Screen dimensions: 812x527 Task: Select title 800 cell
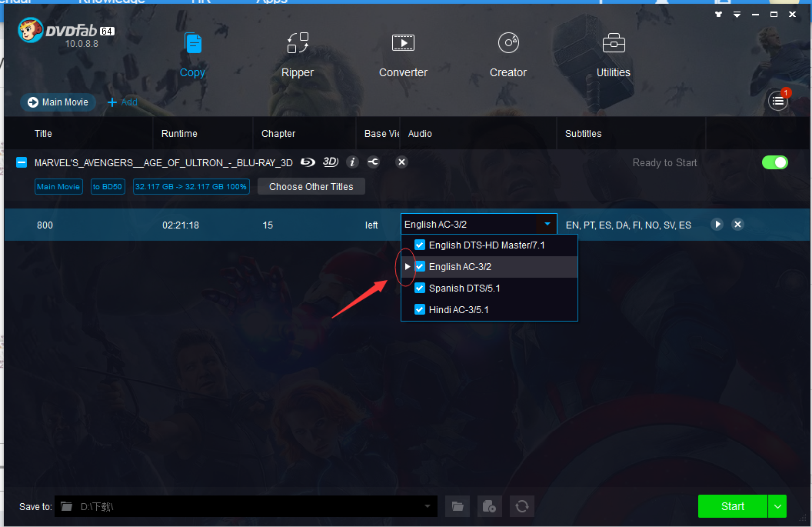click(x=45, y=225)
